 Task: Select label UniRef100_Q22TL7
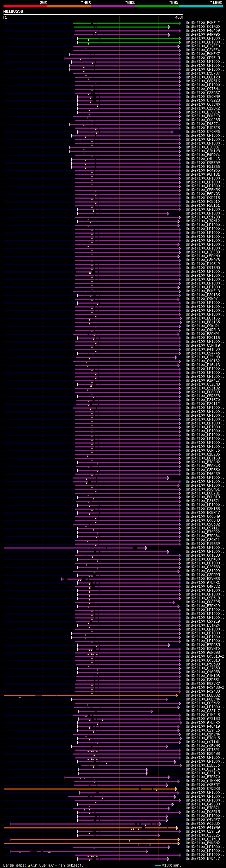point(203,711)
